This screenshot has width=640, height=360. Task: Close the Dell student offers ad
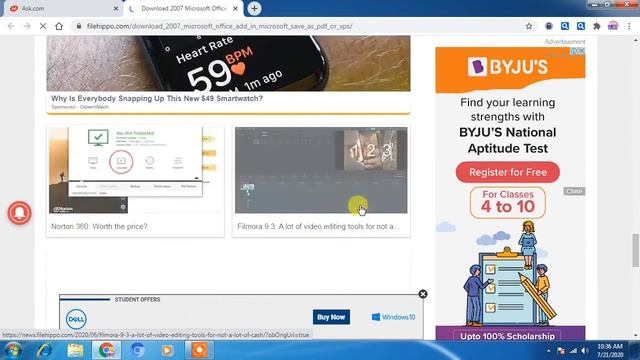point(423,294)
